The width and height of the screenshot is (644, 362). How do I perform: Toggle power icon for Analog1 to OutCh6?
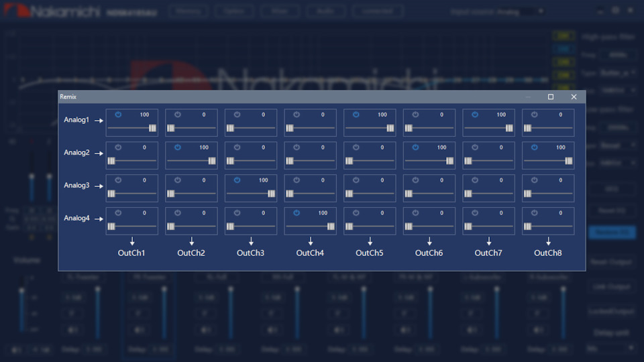(416, 115)
